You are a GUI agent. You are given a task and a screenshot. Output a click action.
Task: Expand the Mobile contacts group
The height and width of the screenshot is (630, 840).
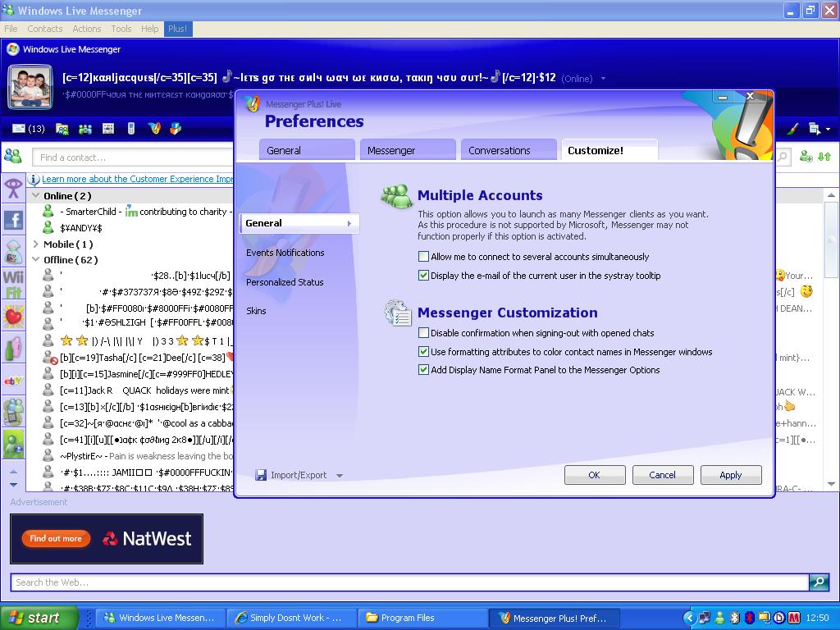click(x=36, y=244)
